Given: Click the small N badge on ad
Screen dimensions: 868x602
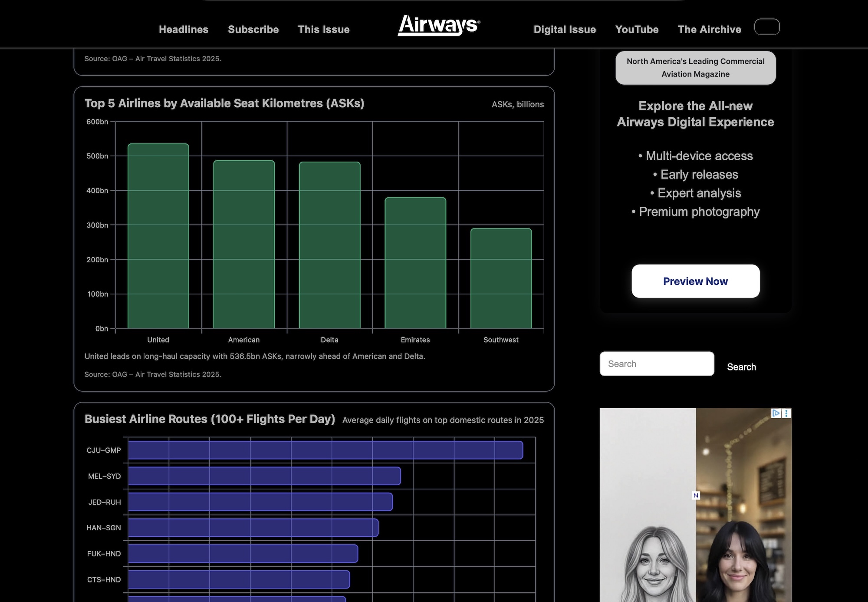Looking at the screenshot, I should [696, 496].
